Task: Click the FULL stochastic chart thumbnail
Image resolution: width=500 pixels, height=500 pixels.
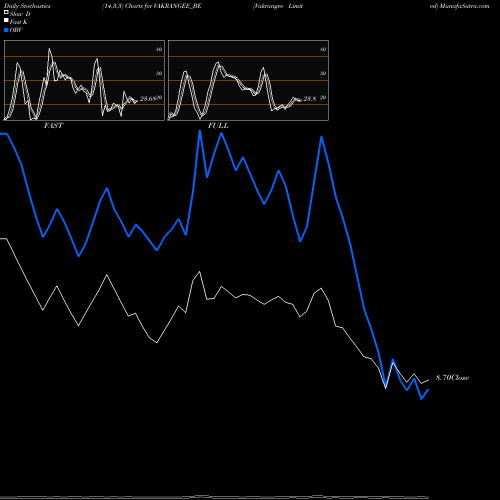Action: [x=248, y=80]
